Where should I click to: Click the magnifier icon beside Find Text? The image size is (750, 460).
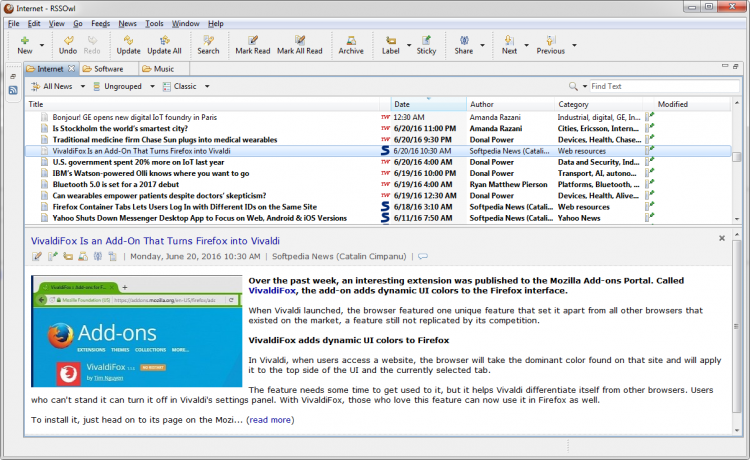click(x=573, y=86)
